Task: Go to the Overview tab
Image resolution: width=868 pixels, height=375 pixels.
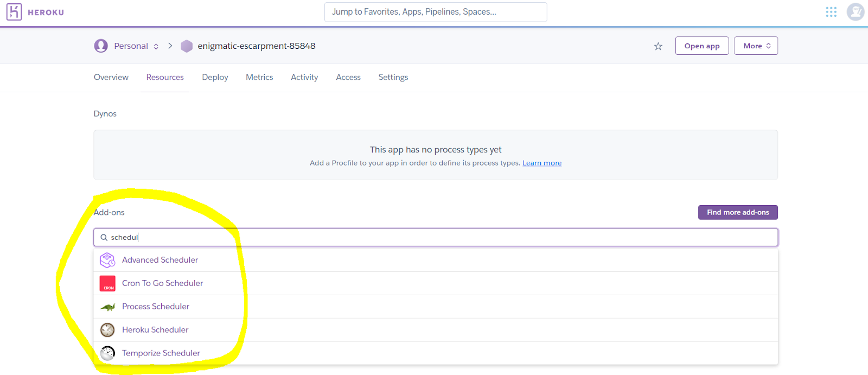Action: (x=111, y=77)
